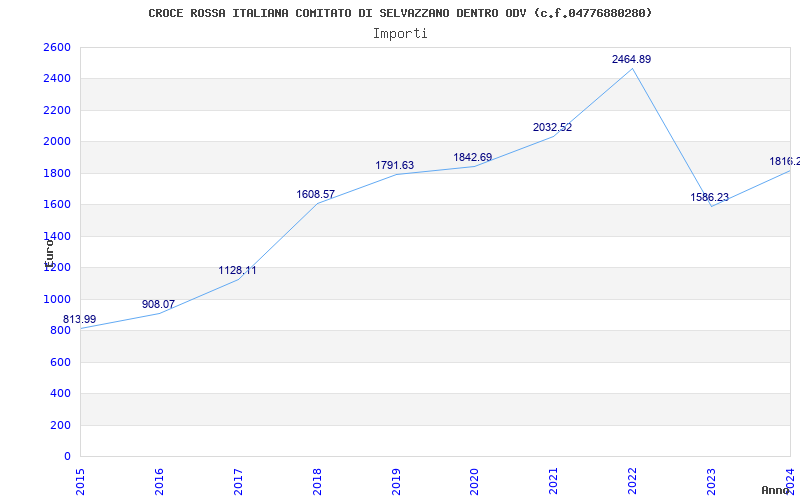Click the 2015 x-axis year label
800x500 pixels.
[x=80, y=482]
